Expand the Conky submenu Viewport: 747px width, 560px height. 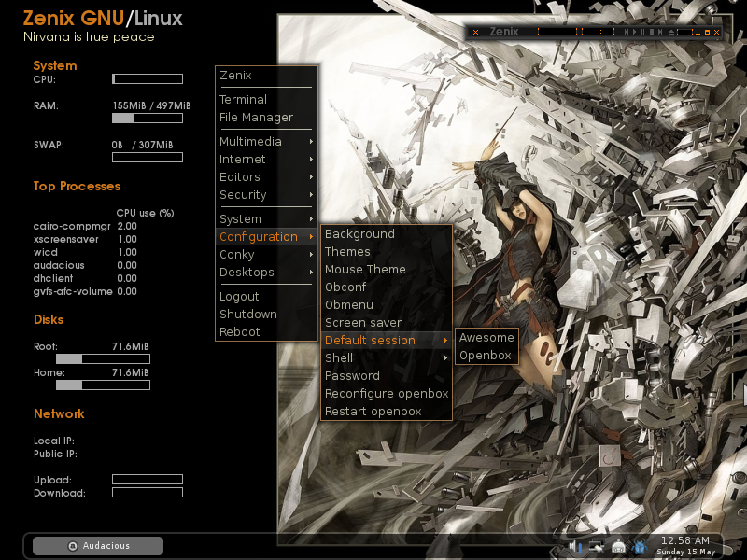[266, 254]
